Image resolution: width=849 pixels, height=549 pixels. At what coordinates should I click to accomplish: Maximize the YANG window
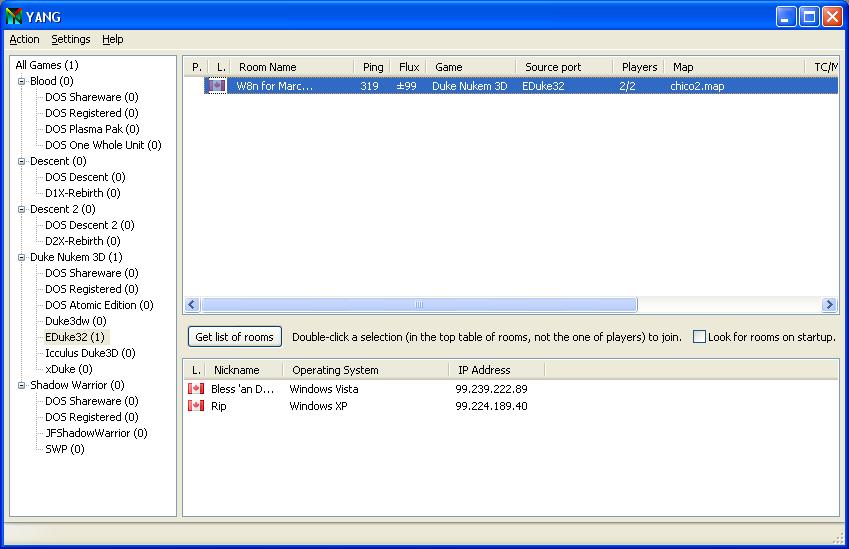click(x=809, y=17)
